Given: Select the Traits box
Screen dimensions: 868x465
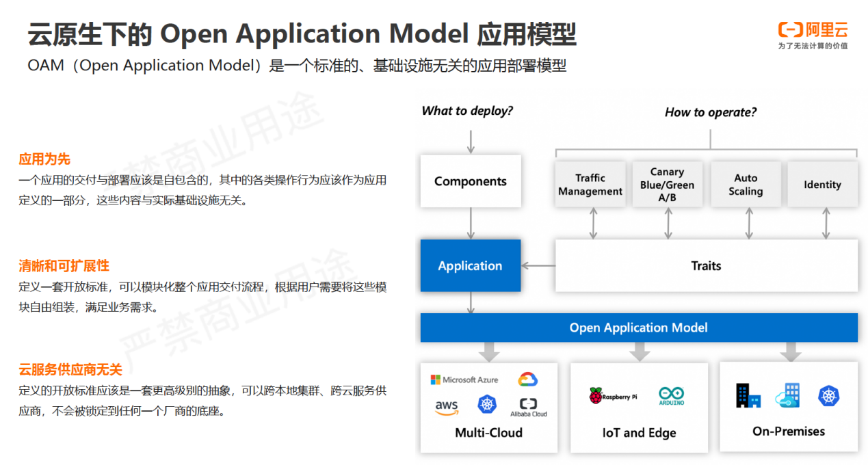Looking at the screenshot, I should click(706, 266).
